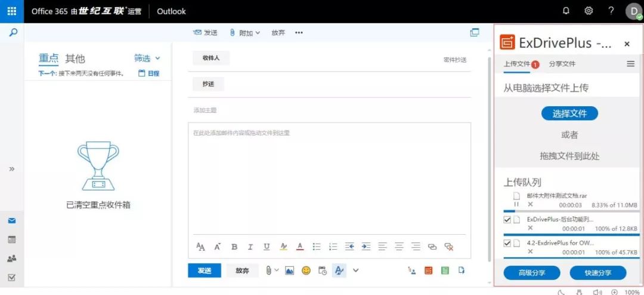Open the green add-in icon
The width and height of the screenshot is (644, 295).
coord(445,271)
